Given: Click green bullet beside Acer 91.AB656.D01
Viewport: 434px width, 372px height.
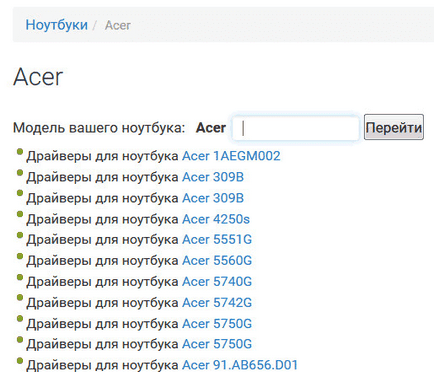Looking at the screenshot, I should tap(20, 360).
